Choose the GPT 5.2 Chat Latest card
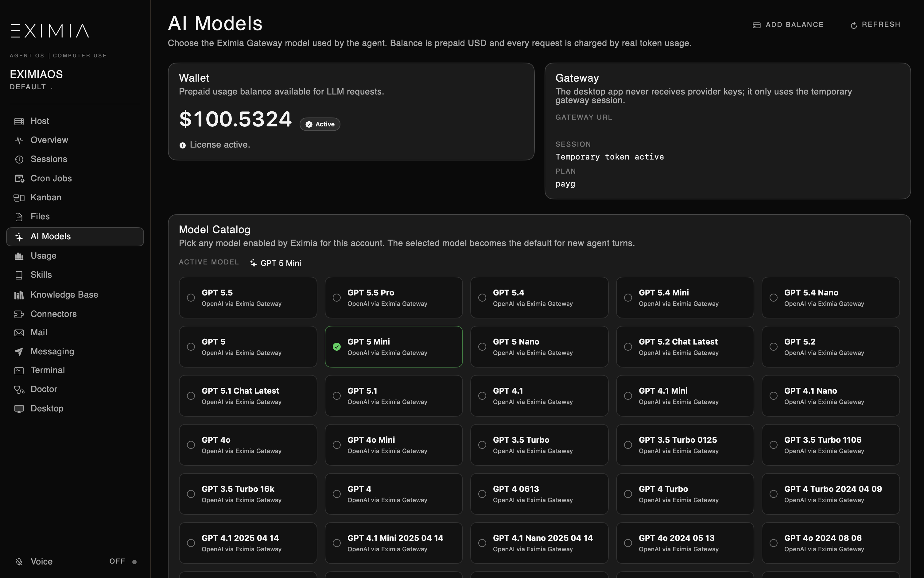Screen dimensions: 924x578 tap(685, 347)
